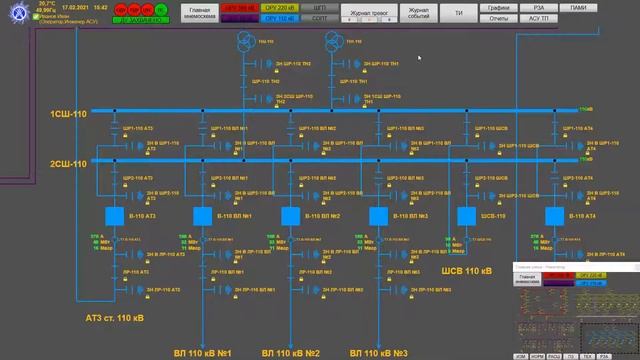Screen dimensions: 640x360
Task: Click the green round indicator lamp in header
Action: point(161,9)
